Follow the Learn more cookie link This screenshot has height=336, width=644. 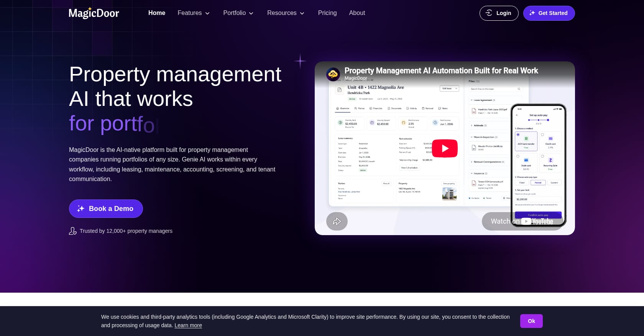tap(188, 325)
